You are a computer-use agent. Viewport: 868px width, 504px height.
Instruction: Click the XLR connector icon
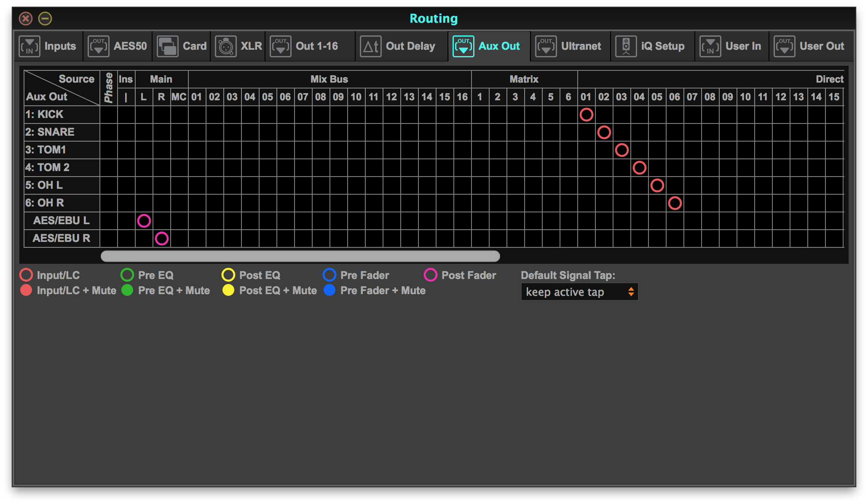226,46
